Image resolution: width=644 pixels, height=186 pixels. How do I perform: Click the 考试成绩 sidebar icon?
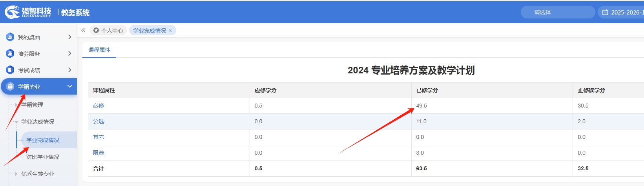[x=10, y=70]
